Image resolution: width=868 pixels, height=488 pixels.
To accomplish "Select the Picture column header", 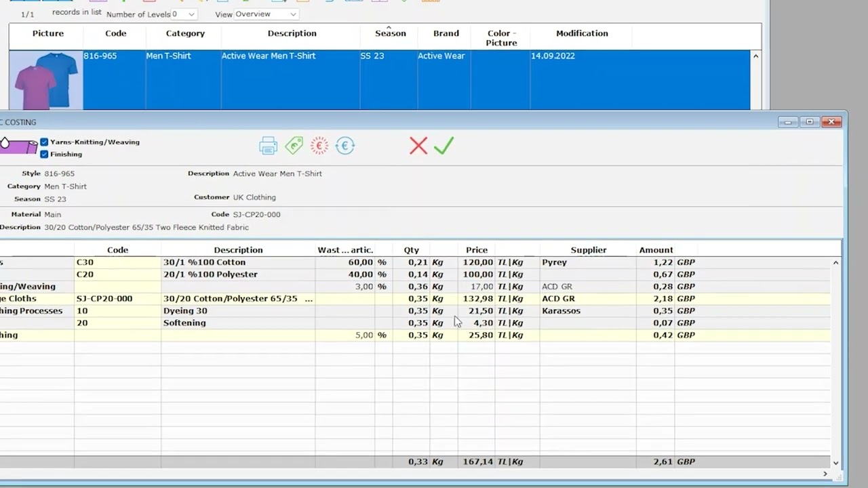I will [48, 33].
